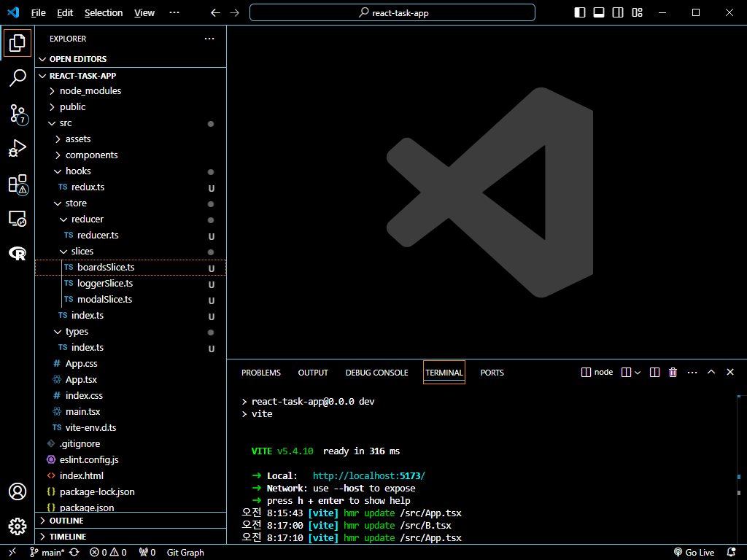
Task: Open the Edit menu
Action: click(65, 13)
